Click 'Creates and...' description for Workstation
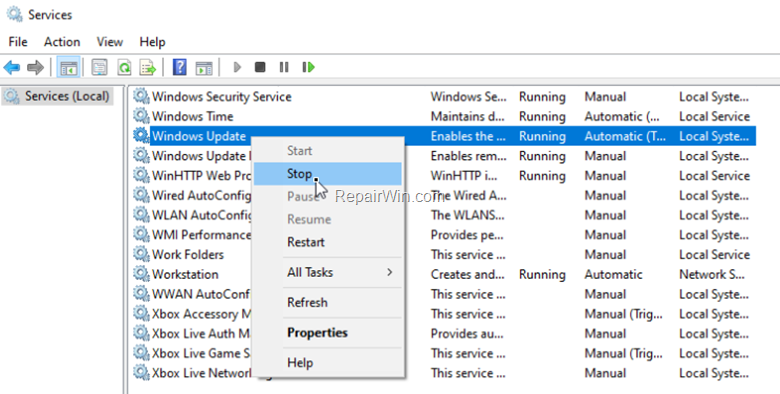The height and width of the screenshot is (394, 780). tap(467, 274)
